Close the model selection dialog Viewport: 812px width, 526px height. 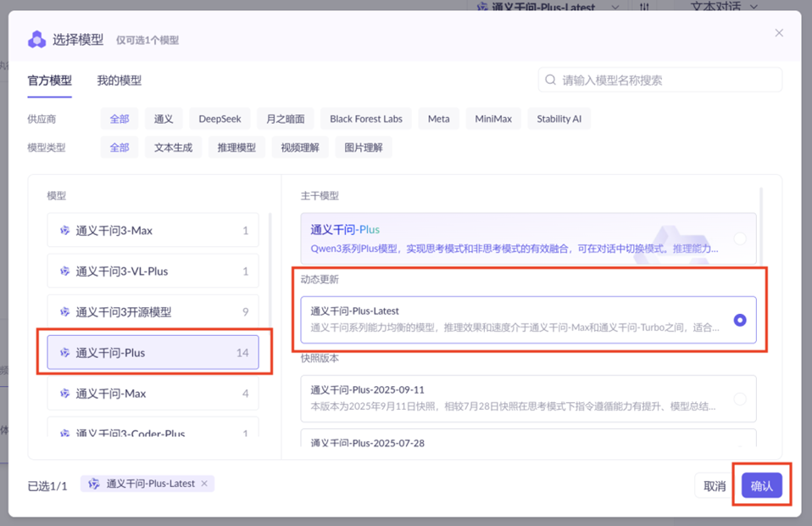[779, 33]
